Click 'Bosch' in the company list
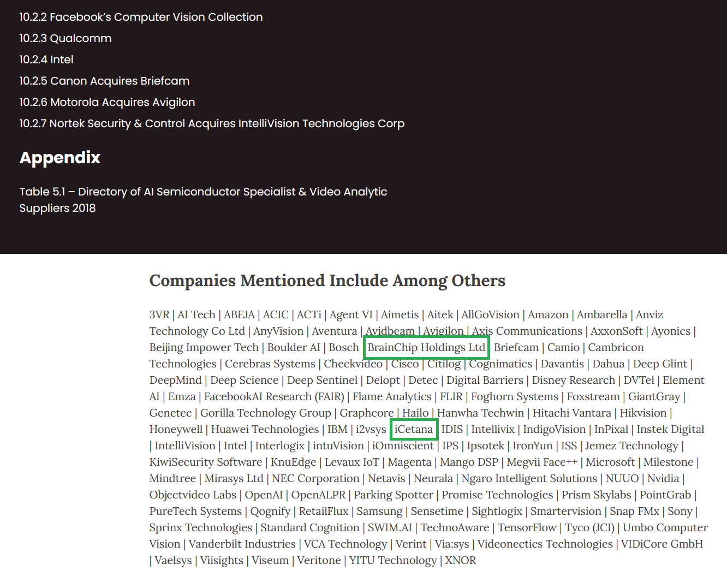 point(344,348)
